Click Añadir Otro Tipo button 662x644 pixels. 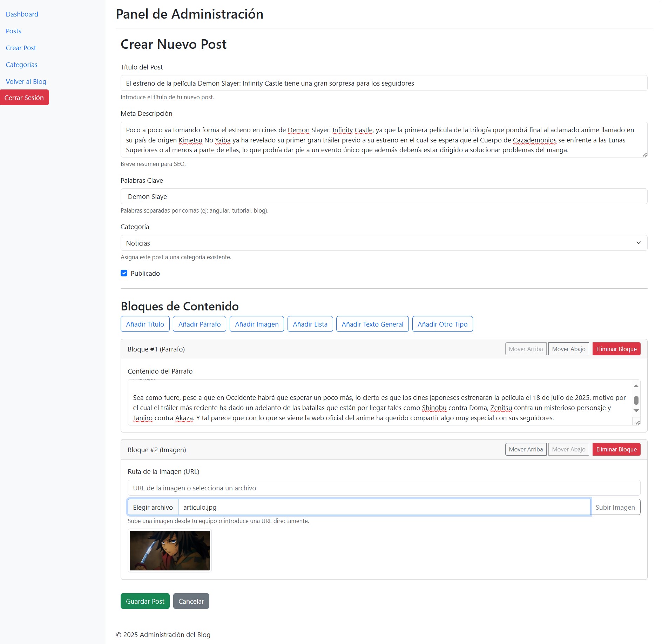(443, 324)
